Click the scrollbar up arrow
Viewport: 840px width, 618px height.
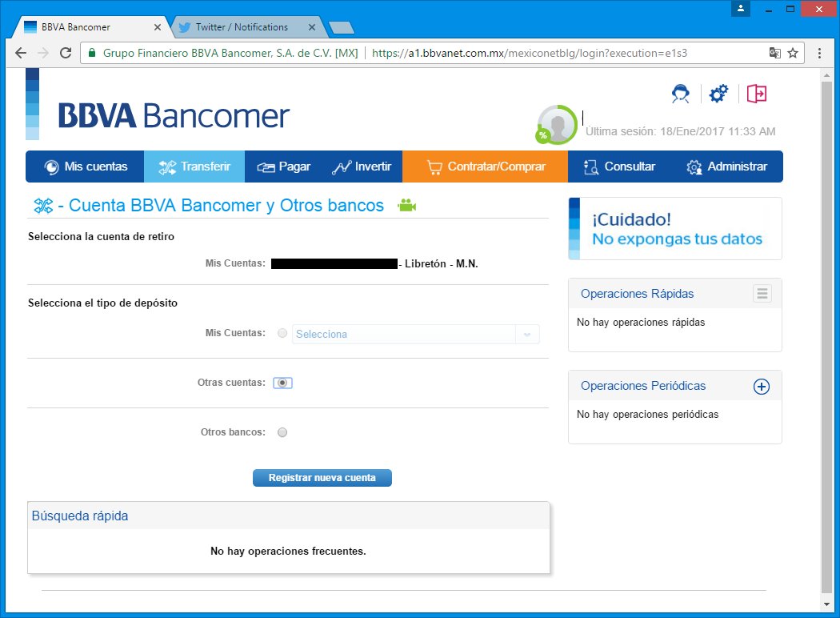[826, 75]
